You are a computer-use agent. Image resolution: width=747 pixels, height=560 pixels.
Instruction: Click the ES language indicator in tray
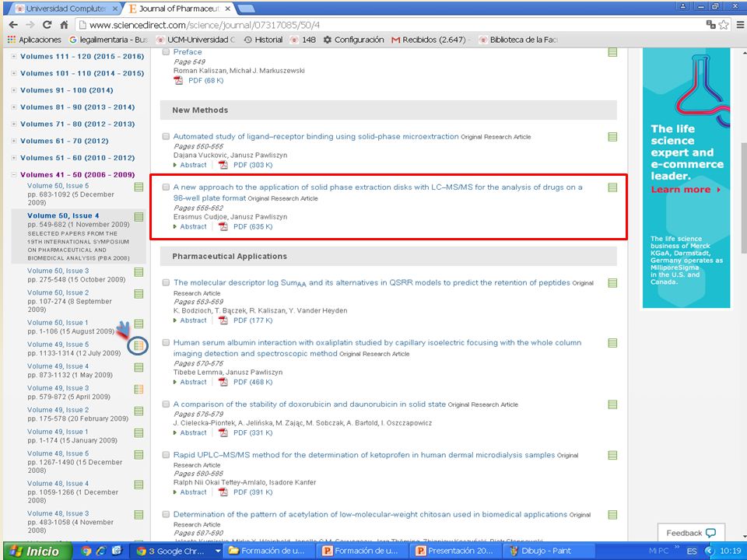(x=692, y=551)
